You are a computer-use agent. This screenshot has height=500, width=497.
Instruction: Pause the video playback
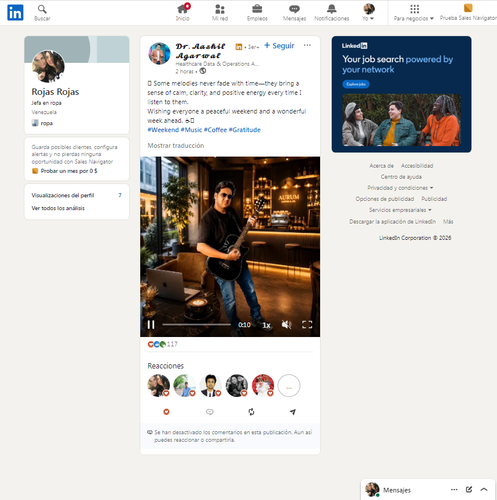tap(151, 325)
